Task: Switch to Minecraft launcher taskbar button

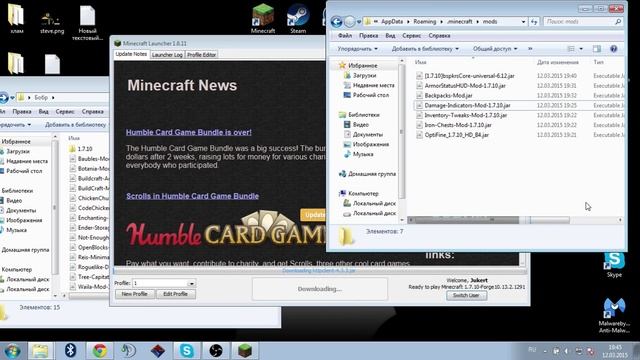Action: coord(245,351)
